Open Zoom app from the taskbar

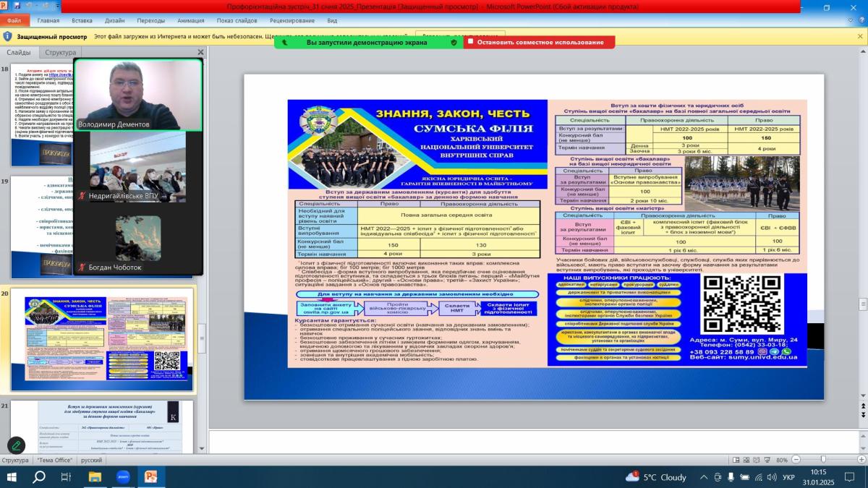point(122,477)
